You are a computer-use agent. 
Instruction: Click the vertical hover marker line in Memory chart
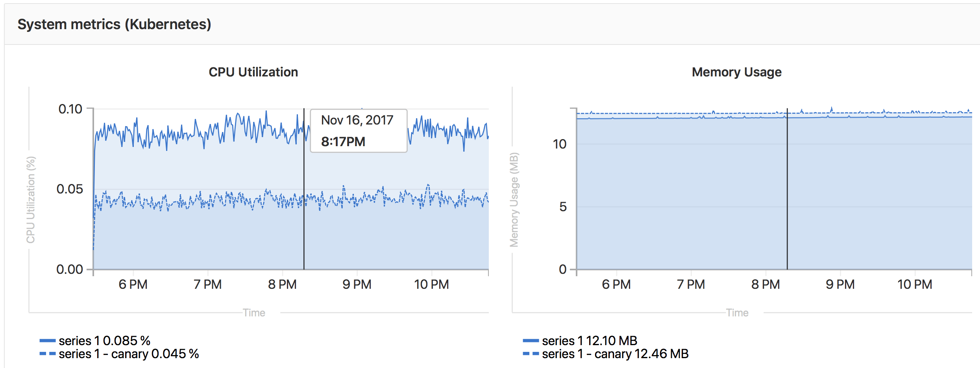[787, 189]
